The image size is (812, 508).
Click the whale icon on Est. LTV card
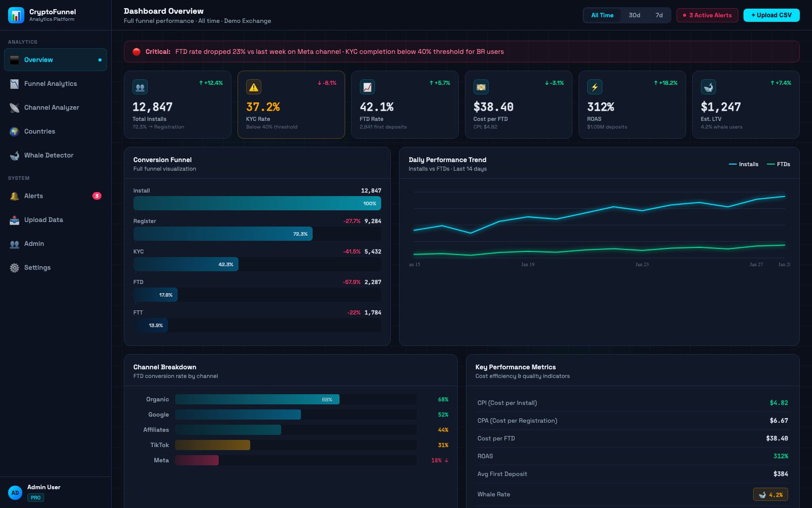click(708, 86)
